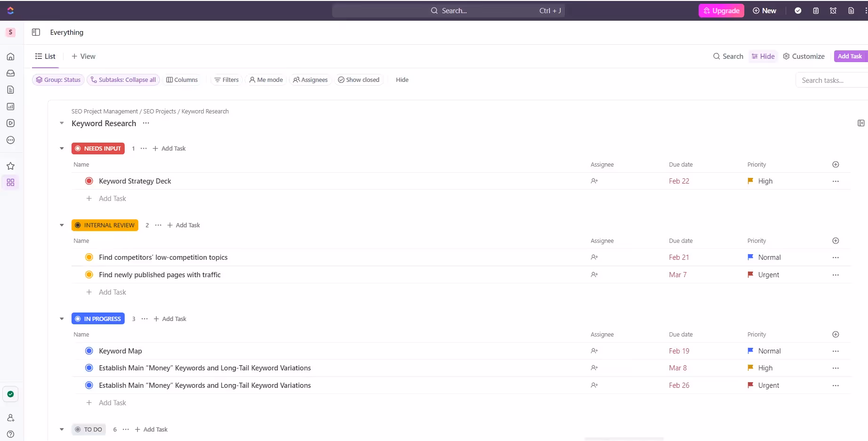Open the Notepad from the top bar

point(816,10)
